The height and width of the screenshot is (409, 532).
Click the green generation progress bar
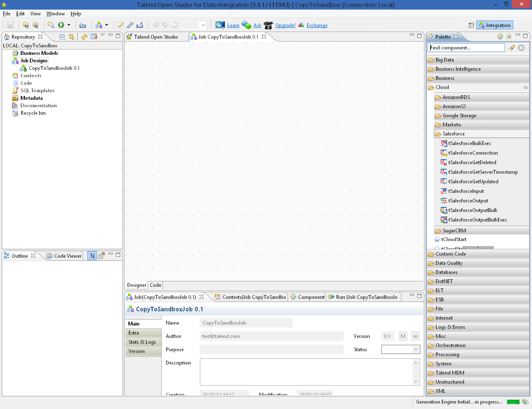(x=513, y=402)
